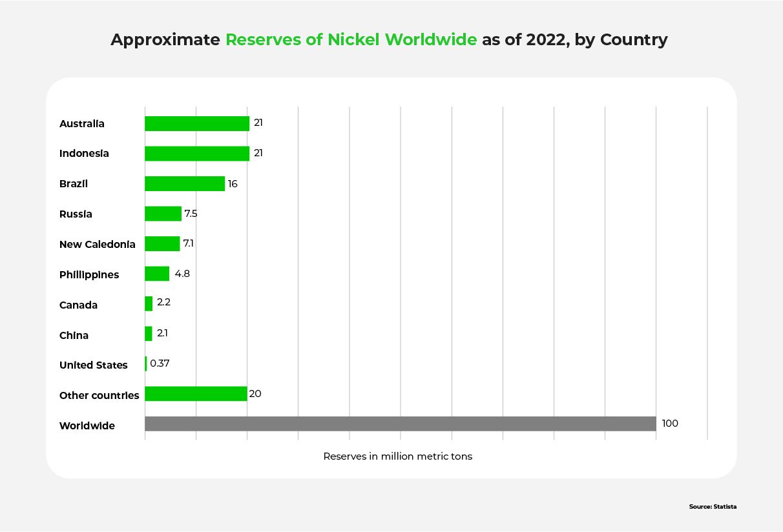Screen dimensions: 783x532
Task: Click the green Australia bar
Action: click(196, 123)
